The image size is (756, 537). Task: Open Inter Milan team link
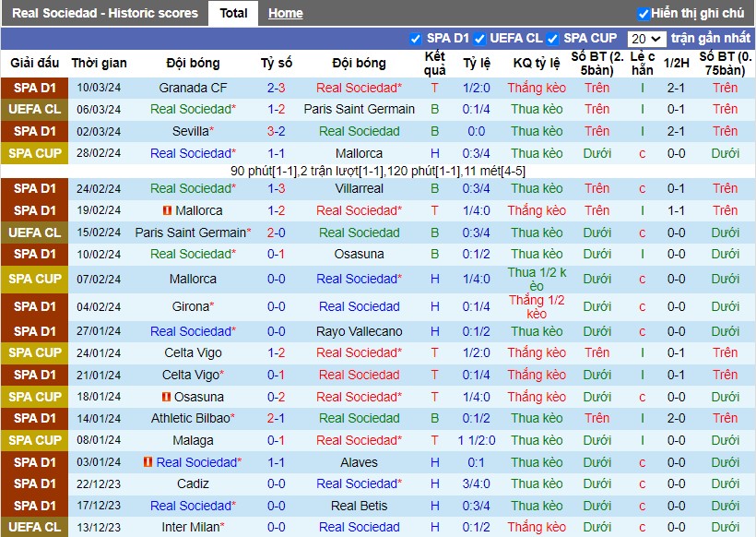tap(191, 527)
